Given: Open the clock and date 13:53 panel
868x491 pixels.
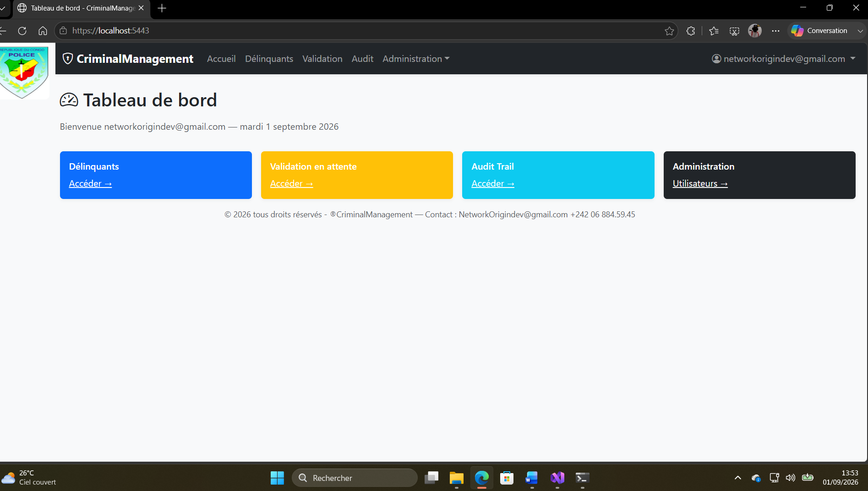Looking at the screenshot, I should click(x=841, y=478).
